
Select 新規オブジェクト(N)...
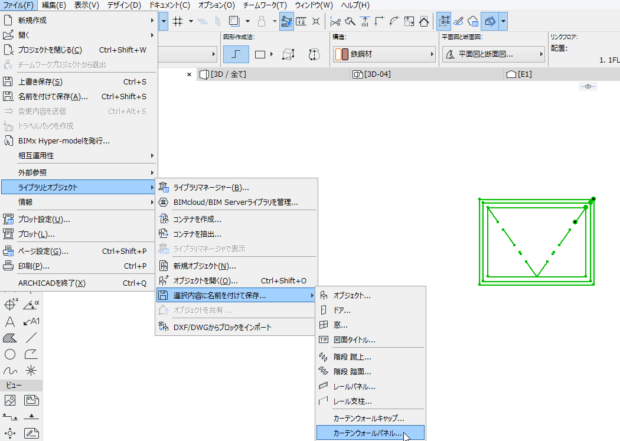pyautogui.click(x=236, y=266)
